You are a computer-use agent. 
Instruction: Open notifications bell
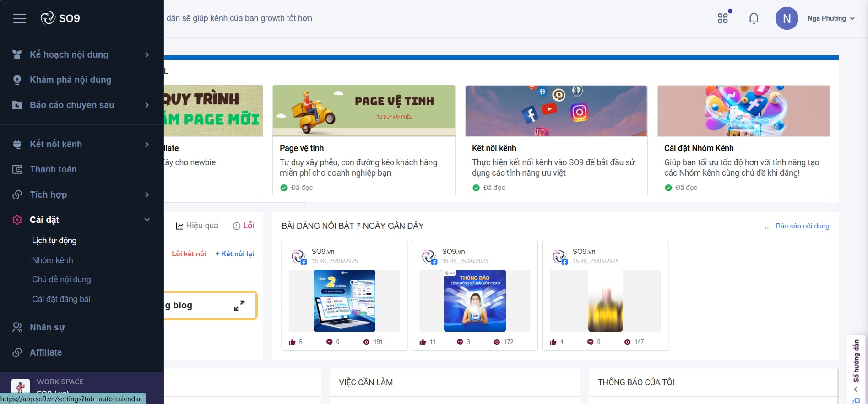(754, 18)
